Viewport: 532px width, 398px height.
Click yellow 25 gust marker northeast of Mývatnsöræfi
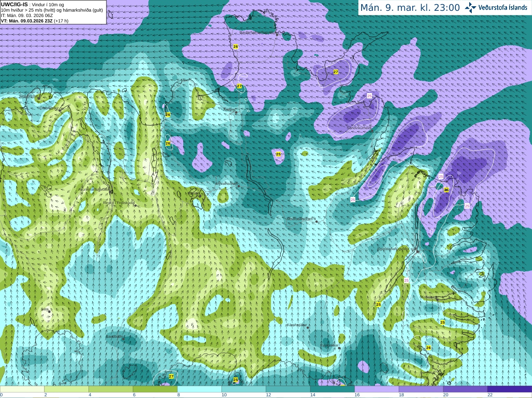coord(278,154)
